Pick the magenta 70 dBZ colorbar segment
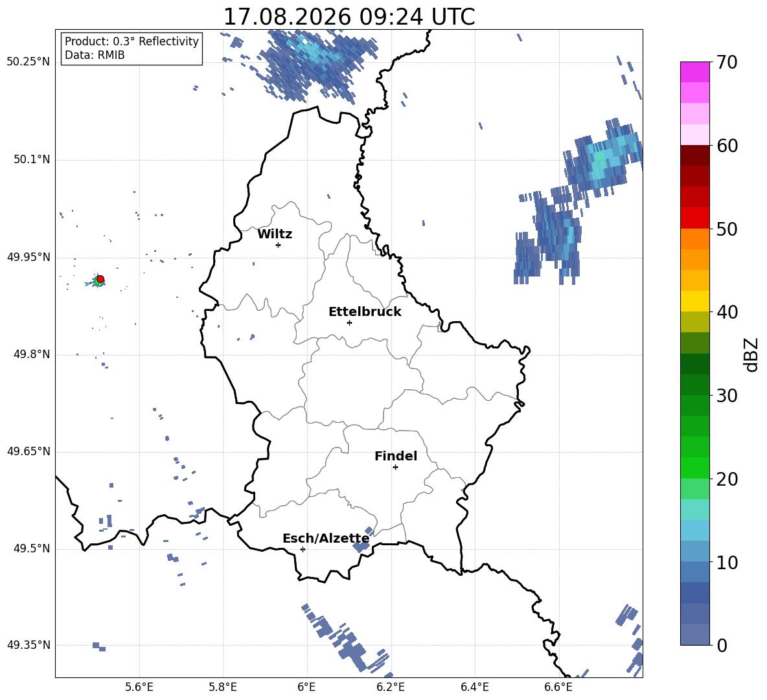Screen dimensions: 767x700 point(694,72)
